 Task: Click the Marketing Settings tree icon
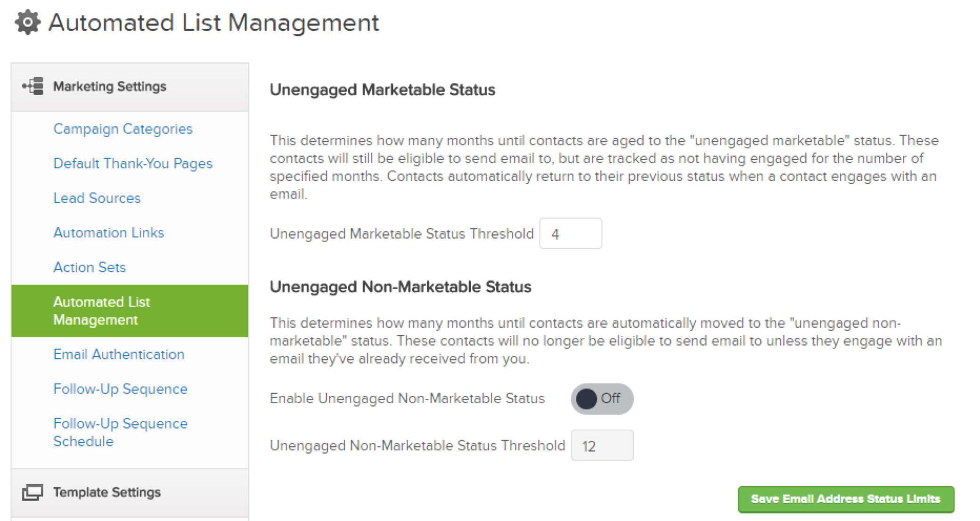[x=33, y=86]
